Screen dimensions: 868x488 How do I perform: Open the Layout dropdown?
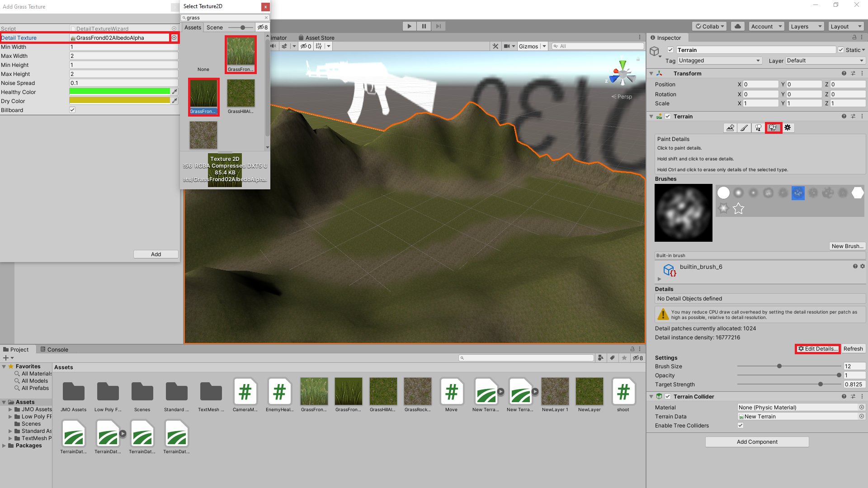click(845, 26)
